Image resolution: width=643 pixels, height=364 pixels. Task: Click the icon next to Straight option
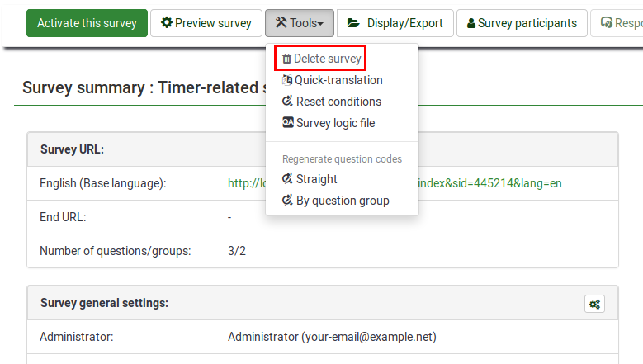pos(287,179)
